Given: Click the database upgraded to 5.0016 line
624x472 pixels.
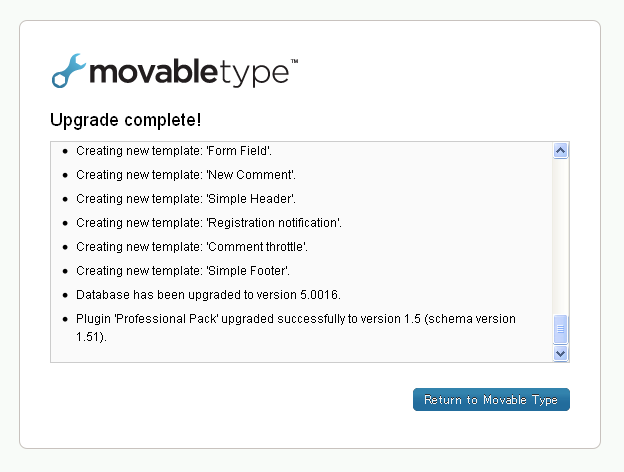Looking at the screenshot, I should (209, 295).
